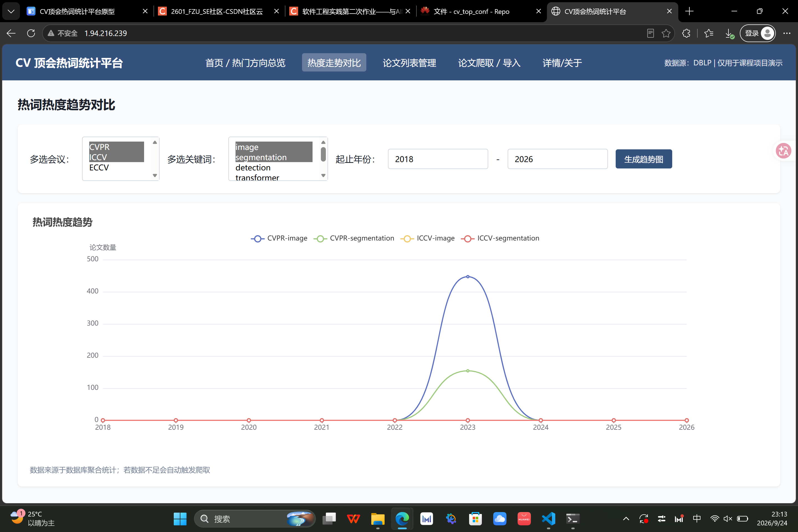Open browser extensions puzzle icon
This screenshot has width=798, height=532.
pyautogui.click(x=686, y=33)
